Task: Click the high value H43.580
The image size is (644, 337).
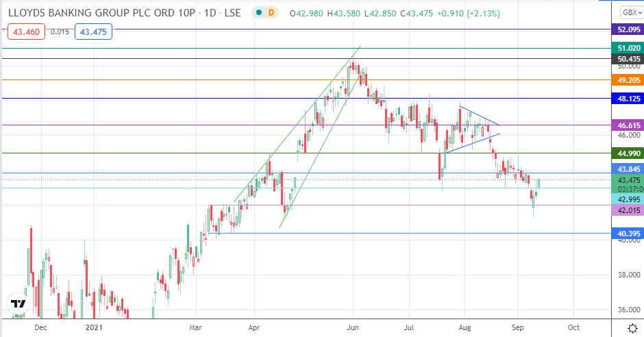Action: 344,14
